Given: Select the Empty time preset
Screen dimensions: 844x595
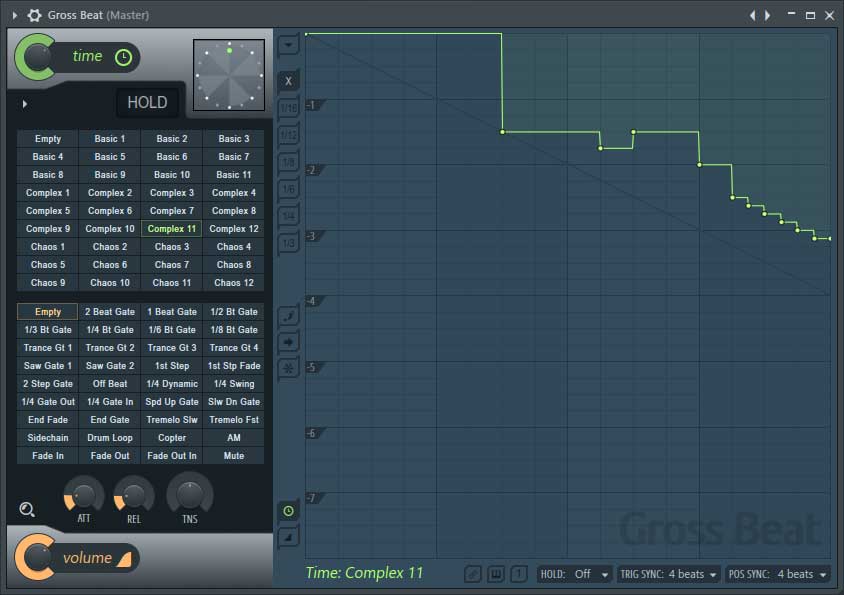Looking at the screenshot, I should 48,139.
